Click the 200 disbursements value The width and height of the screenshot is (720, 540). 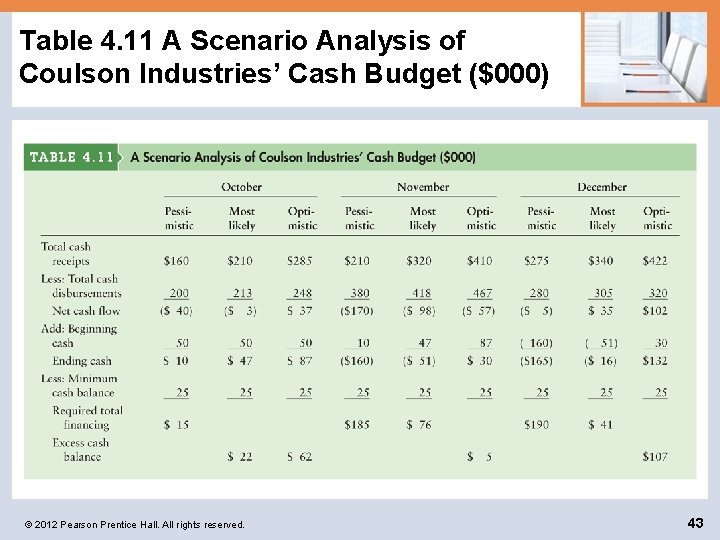179,293
